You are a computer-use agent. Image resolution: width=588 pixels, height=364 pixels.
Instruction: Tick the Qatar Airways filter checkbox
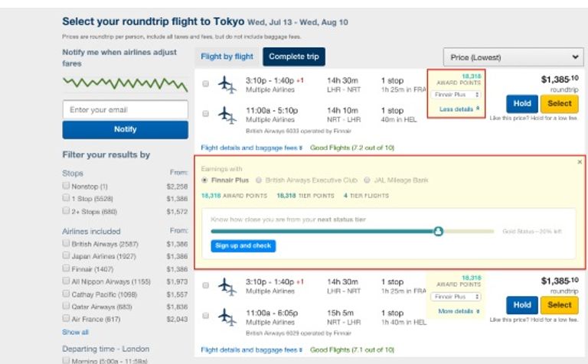tap(67, 306)
